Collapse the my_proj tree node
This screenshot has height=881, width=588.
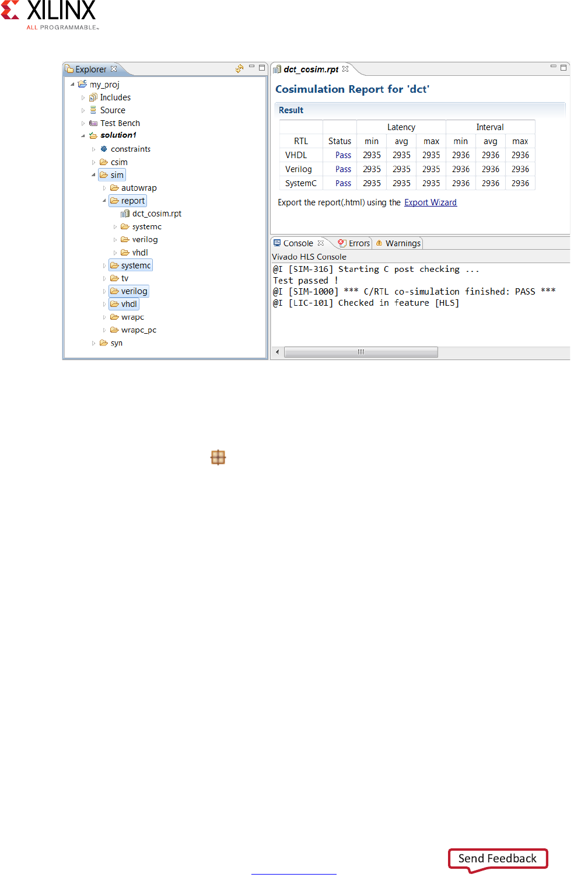point(72,85)
